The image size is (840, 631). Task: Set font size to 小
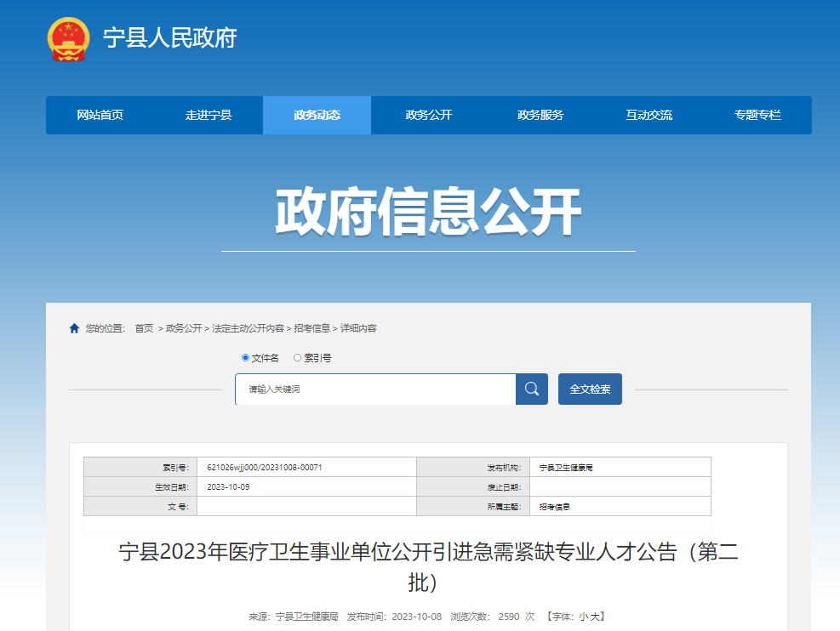click(x=584, y=617)
